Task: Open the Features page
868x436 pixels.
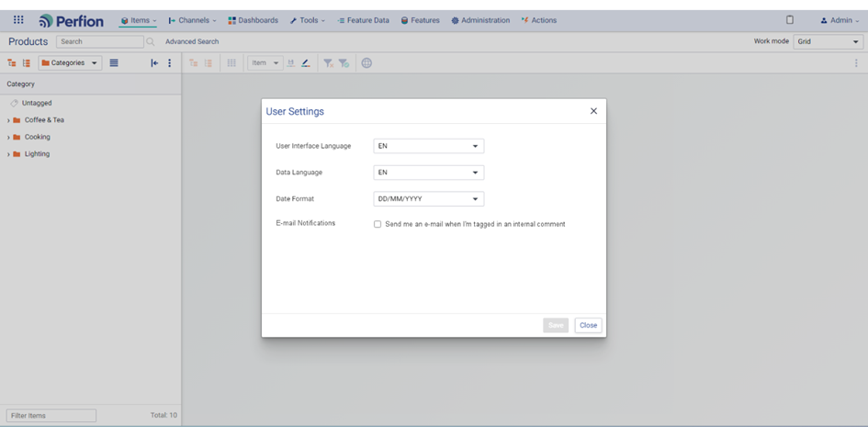Action: point(420,20)
